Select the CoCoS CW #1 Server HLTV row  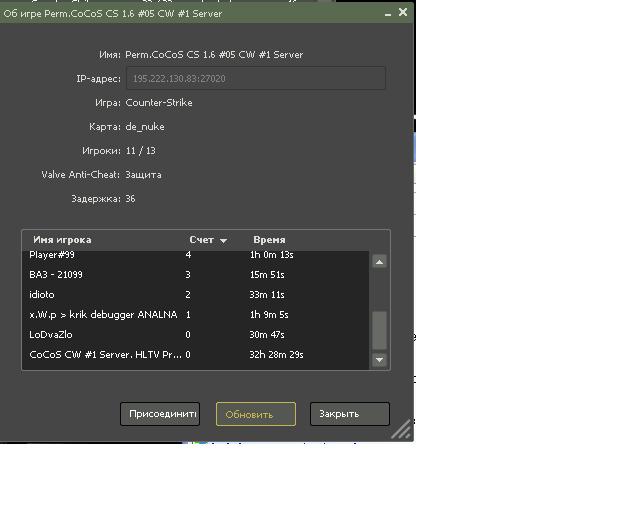click(x=196, y=354)
